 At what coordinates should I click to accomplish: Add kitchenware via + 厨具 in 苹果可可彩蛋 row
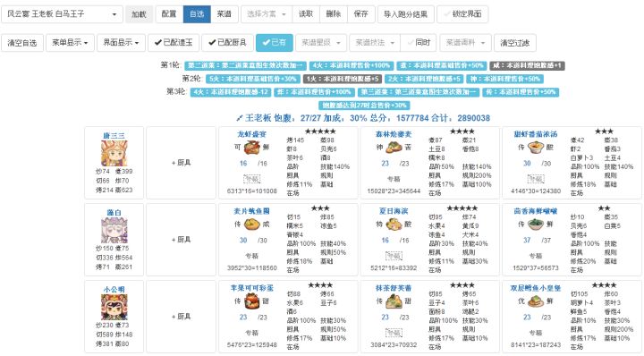pos(181,317)
